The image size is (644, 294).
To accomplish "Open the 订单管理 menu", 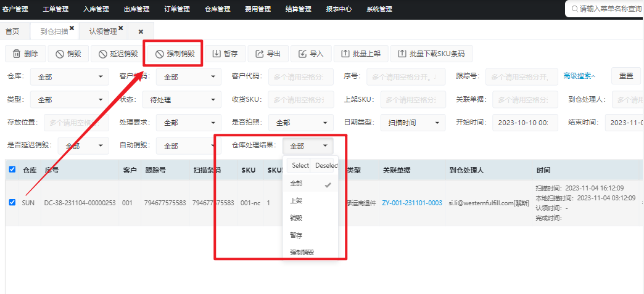I will tap(177, 9).
